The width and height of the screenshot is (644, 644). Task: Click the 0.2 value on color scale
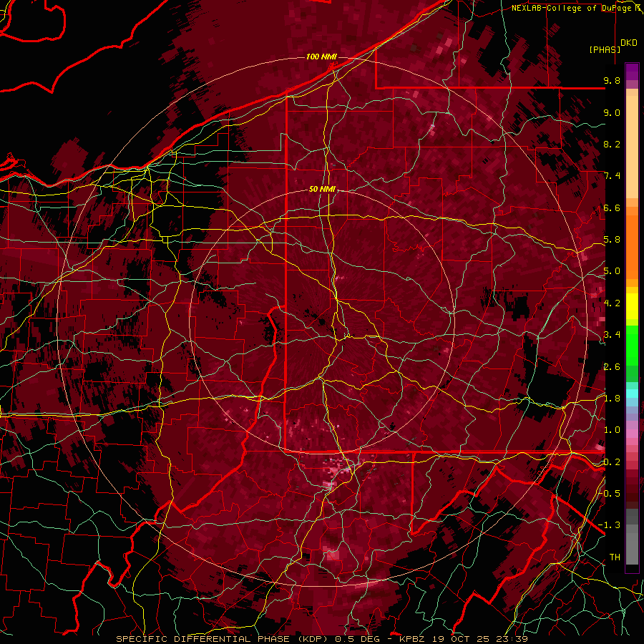pyautogui.click(x=612, y=462)
